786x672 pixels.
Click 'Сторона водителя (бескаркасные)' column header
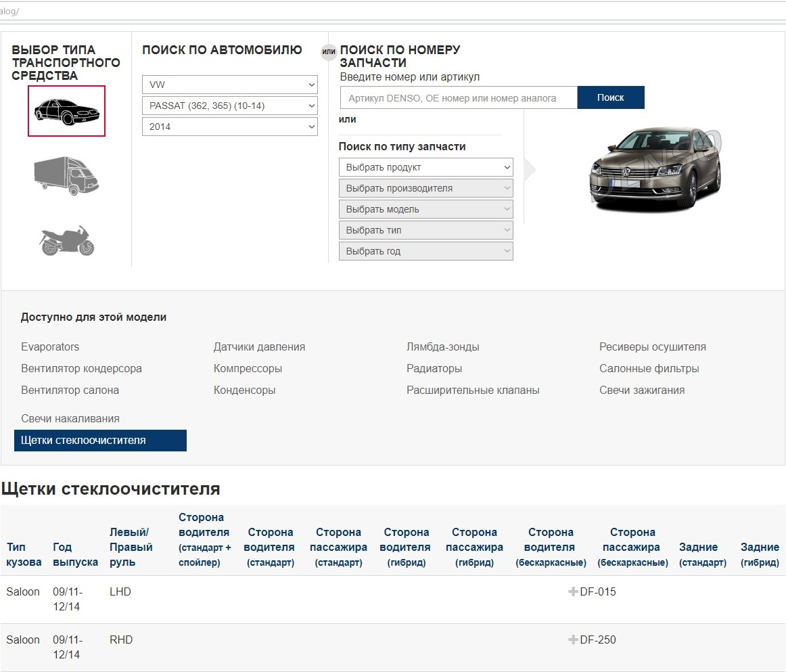pyautogui.click(x=551, y=547)
